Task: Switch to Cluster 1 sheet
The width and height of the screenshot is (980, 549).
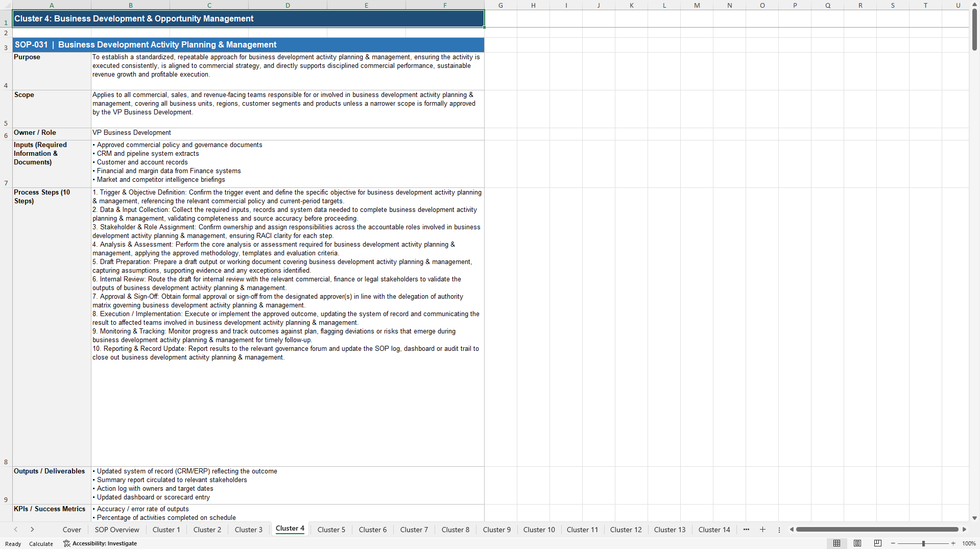Action: [x=166, y=530]
